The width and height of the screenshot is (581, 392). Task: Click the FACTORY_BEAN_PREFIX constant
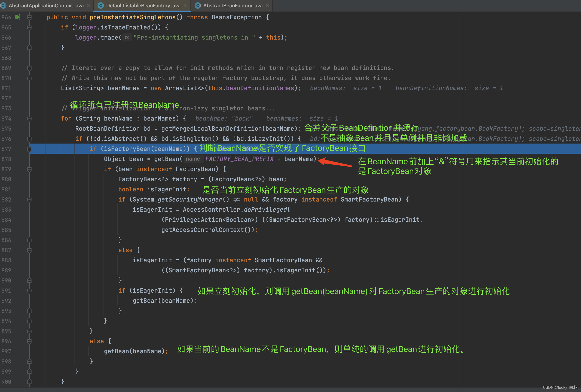pos(239,159)
